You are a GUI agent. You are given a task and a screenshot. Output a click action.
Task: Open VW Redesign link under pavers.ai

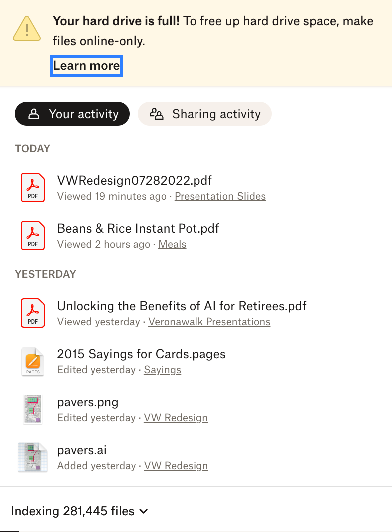[x=176, y=466]
